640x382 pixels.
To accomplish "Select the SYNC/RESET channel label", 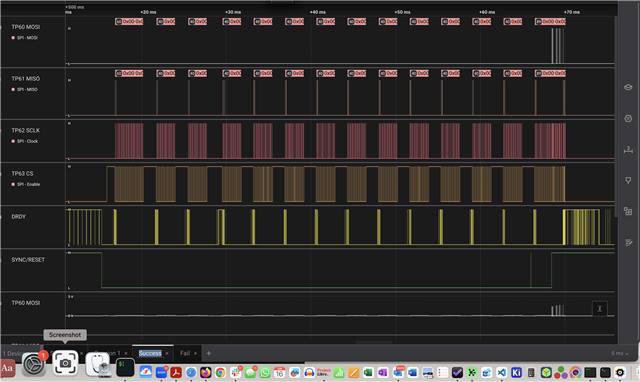I will coord(28,260).
